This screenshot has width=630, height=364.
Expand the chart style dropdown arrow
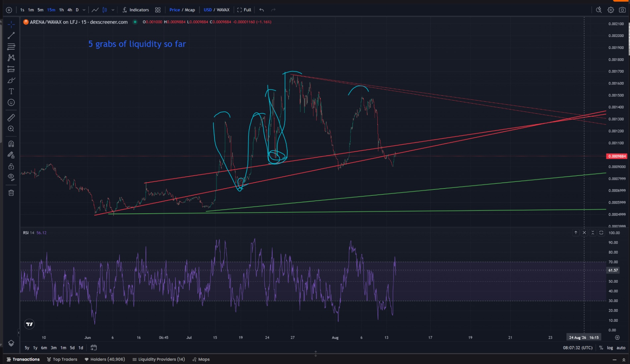coord(113,10)
